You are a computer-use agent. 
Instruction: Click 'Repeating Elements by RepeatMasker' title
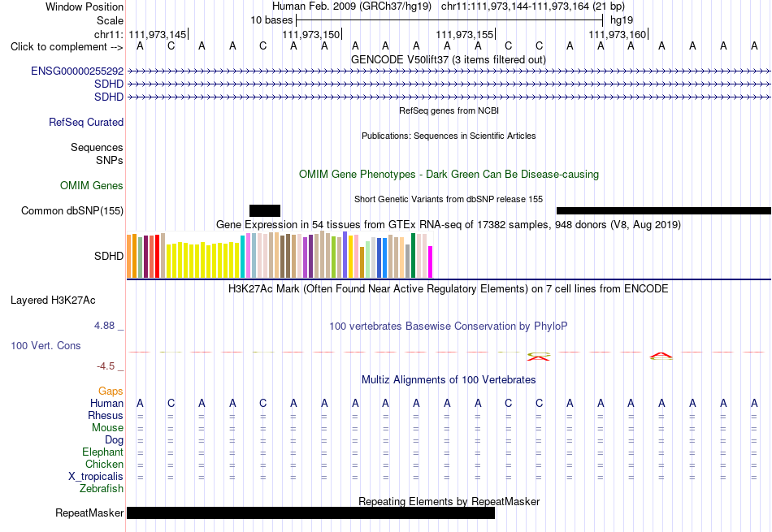(449, 501)
